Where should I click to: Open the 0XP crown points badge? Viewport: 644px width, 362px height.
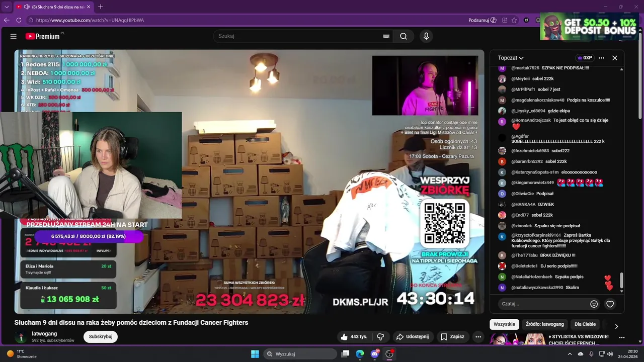click(584, 58)
